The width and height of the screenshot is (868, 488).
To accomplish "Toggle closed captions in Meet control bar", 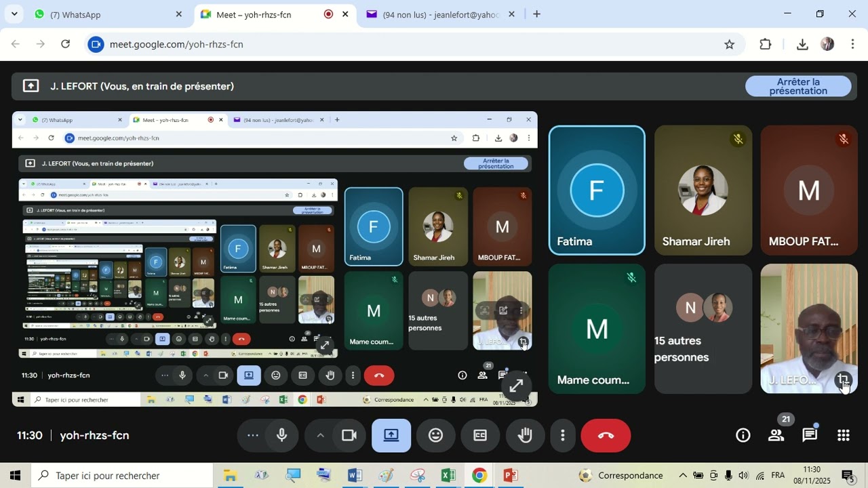I will pyautogui.click(x=480, y=435).
